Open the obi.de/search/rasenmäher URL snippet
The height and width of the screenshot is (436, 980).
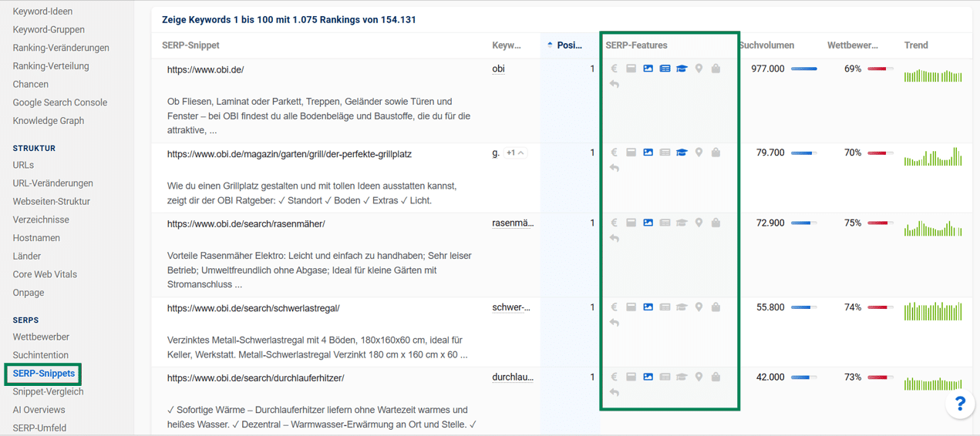(x=245, y=224)
